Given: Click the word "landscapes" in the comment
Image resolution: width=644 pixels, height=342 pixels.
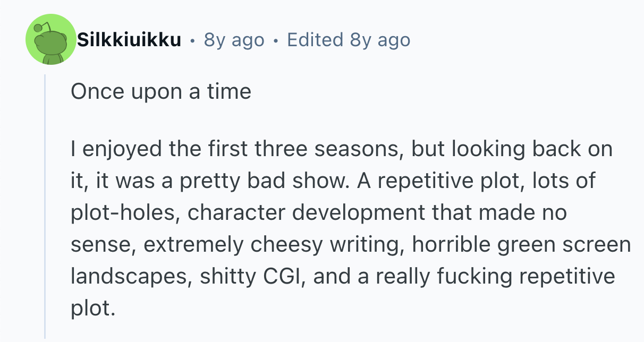Looking at the screenshot, I should click(130, 276).
